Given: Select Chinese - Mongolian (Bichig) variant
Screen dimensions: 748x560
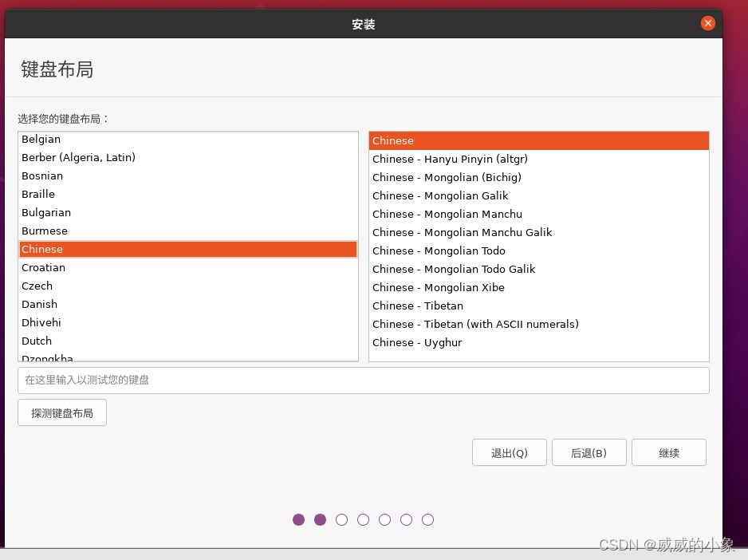Looking at the screenshot, I should (538, 178).
